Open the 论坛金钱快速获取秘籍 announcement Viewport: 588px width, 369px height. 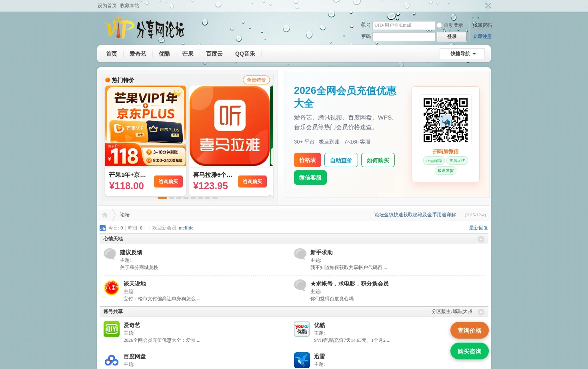tap(415, 215)
